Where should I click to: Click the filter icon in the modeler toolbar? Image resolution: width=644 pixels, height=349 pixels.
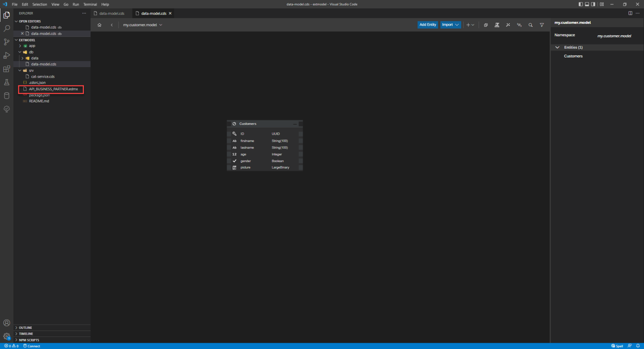pos(541,25)
